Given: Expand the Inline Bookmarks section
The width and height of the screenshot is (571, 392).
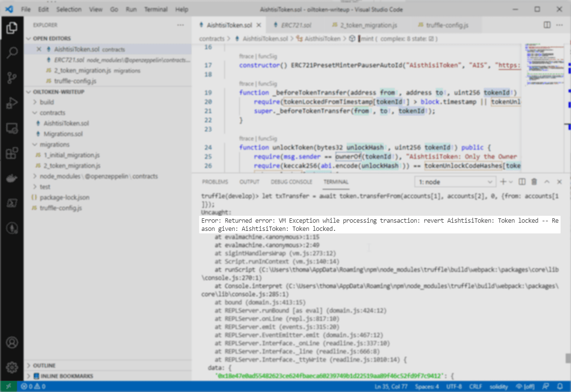Looking at the screenshot, I should (29, 376).
